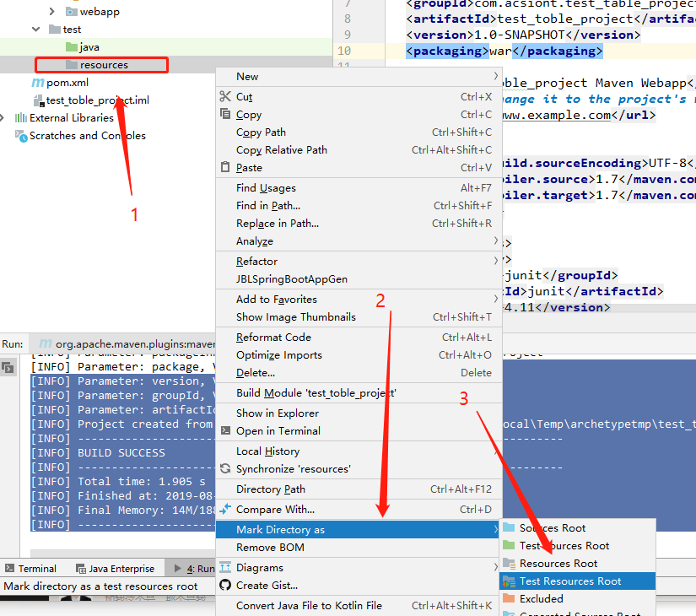The width and height of the screenshot is (696, 616).
Task: Click the Paste clipboard icon
Action: point(225,167)
